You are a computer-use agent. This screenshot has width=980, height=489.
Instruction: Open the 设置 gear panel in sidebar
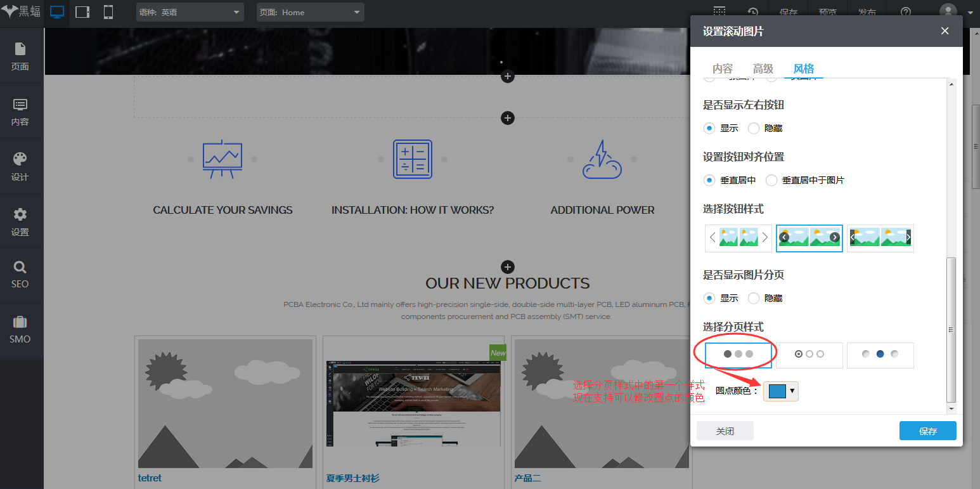20,221
